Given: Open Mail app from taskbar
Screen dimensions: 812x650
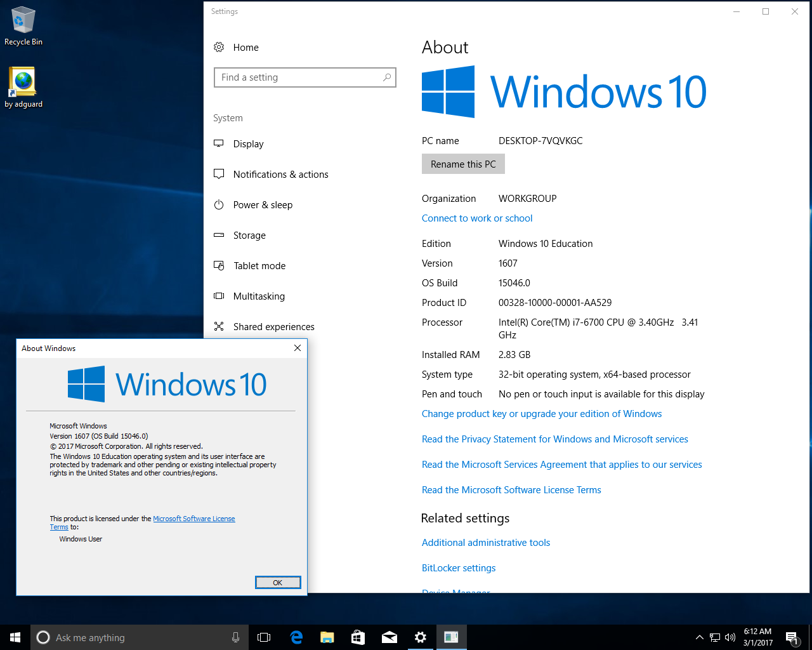Looking at the screenshot, I should point(389,637).
